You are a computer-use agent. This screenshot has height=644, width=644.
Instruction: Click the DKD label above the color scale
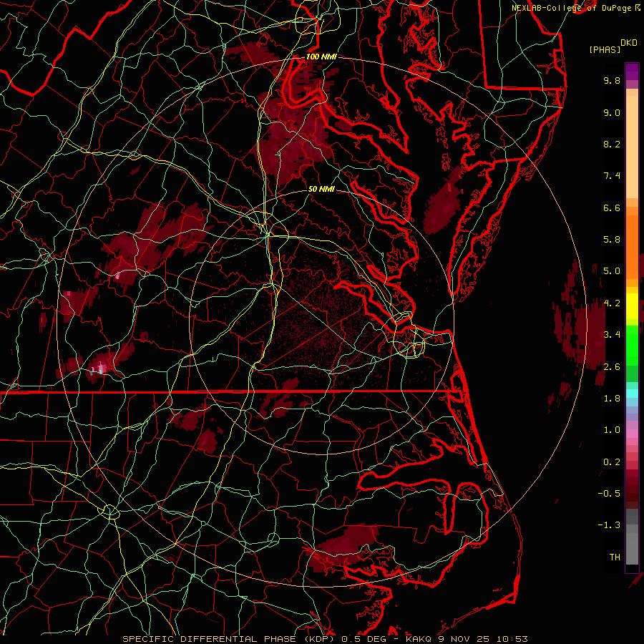pos(628,43)
